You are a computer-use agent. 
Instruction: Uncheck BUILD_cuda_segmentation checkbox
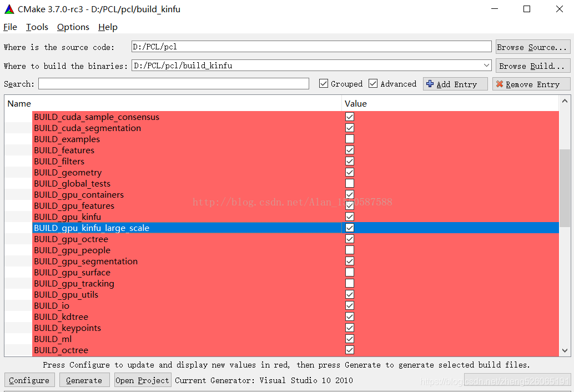(x=350, y=128)
